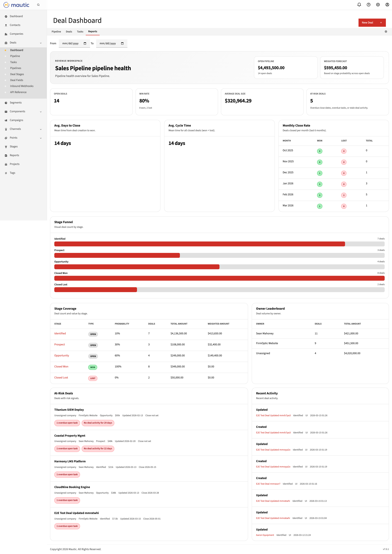
Task: Collapse the Deals section
Action: 41,43
